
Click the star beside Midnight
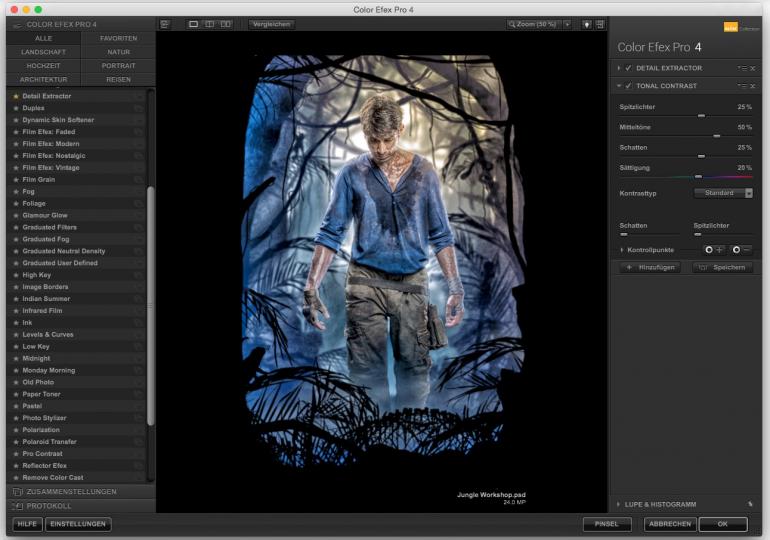click(x=16, y=358)
